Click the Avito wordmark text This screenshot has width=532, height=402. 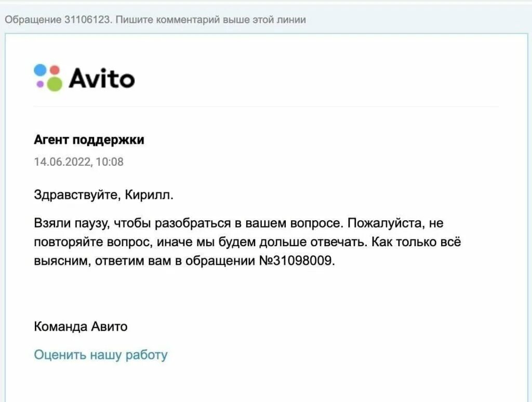pos(102,78)
